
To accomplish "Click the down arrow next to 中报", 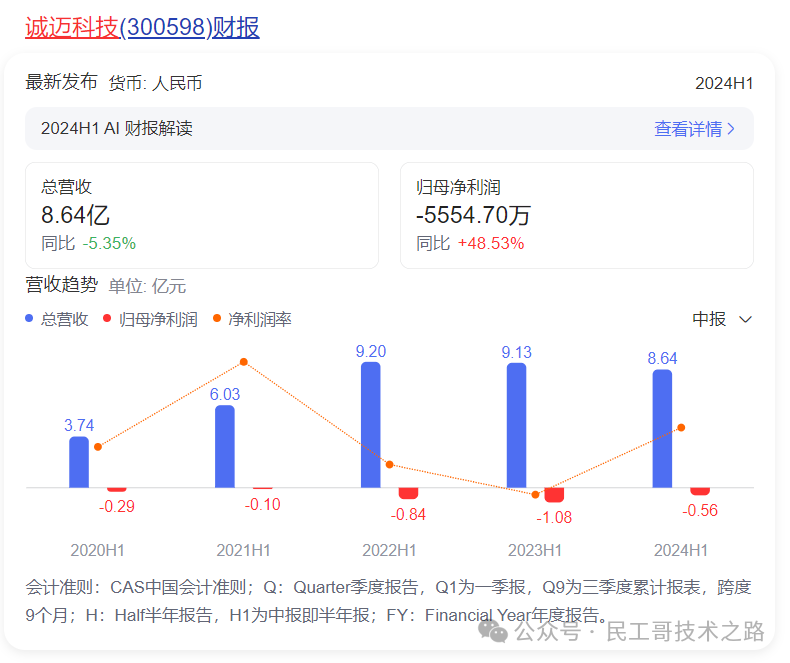I will (x=745, y=319).
